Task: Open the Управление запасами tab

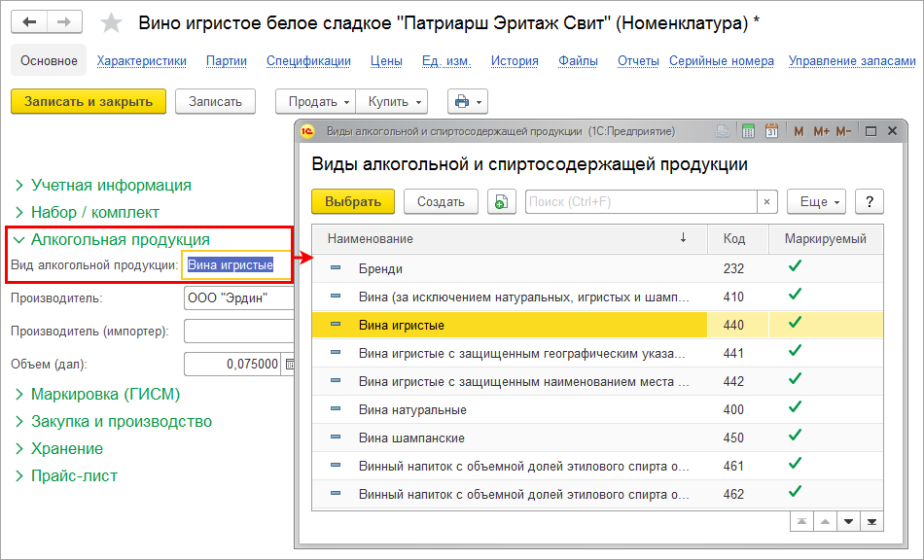Action: (852, 60)
